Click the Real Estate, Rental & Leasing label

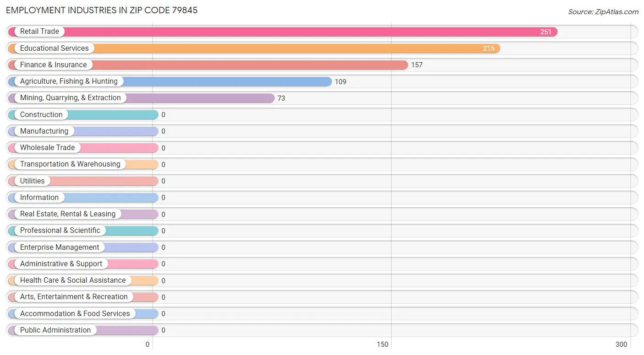click(68, 214)
